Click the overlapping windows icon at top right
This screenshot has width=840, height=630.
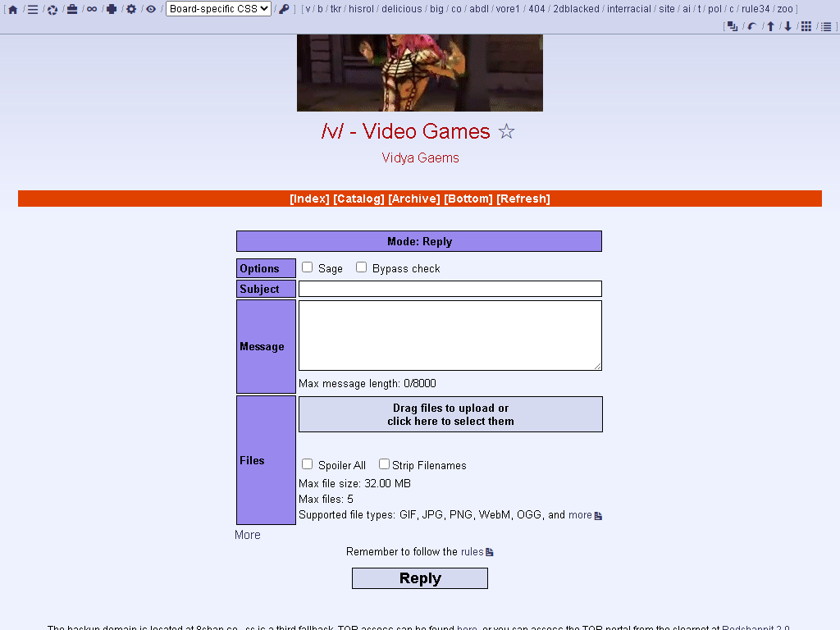[733, 26]
